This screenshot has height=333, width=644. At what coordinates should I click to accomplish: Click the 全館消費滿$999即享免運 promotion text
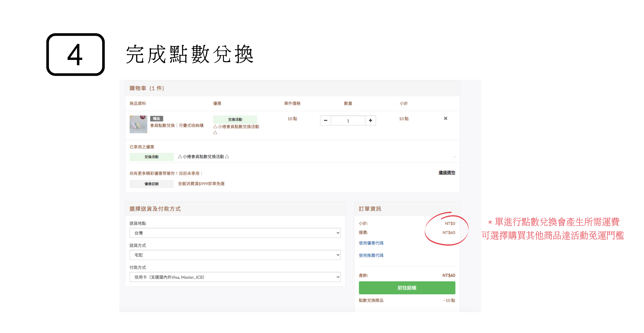(x=201, y=184)
